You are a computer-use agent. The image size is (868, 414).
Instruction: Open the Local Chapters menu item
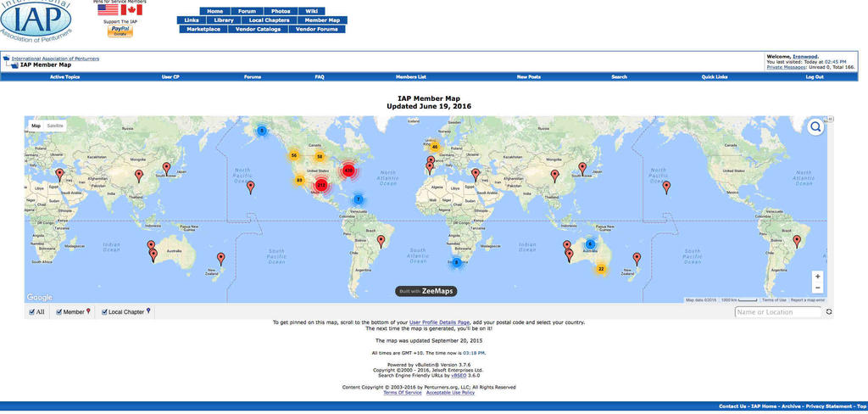pos(270,20)
